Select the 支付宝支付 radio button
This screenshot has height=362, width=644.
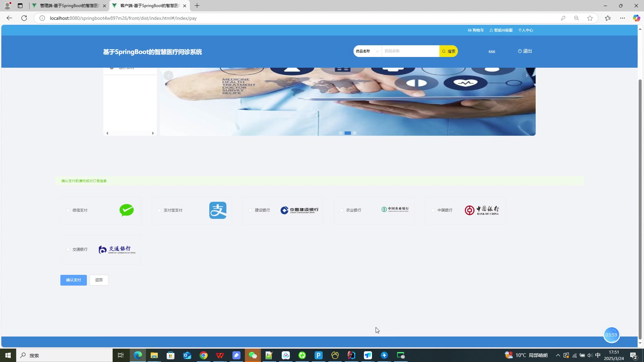tap(159, 210)
